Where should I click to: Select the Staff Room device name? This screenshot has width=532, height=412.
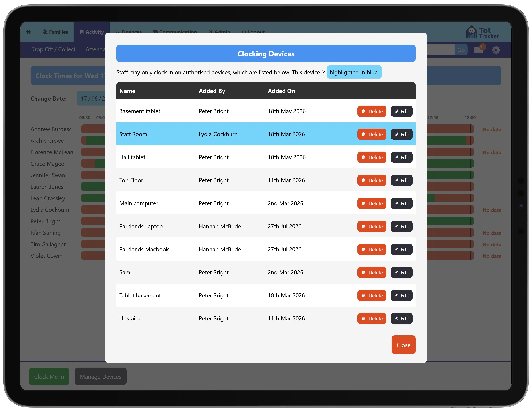coord(133,134)
